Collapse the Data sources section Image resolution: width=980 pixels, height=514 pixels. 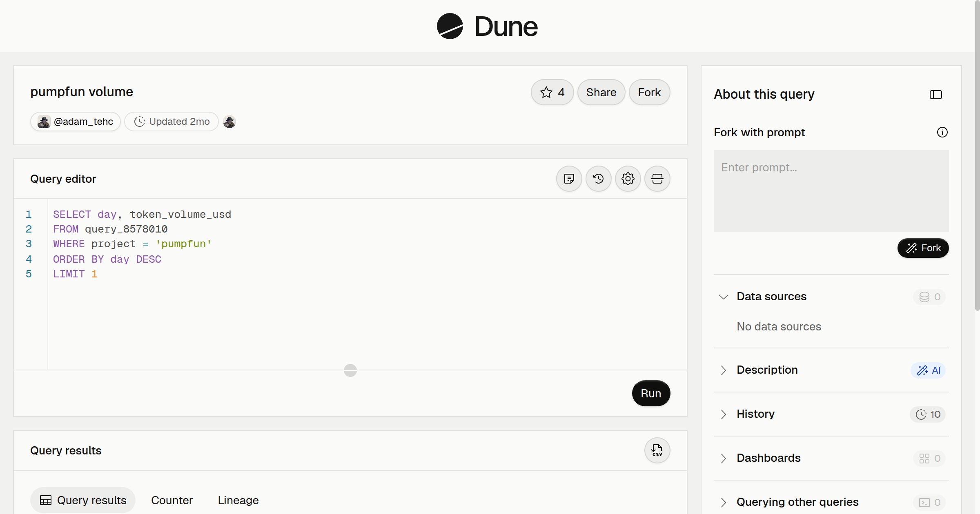coord(723,297)
